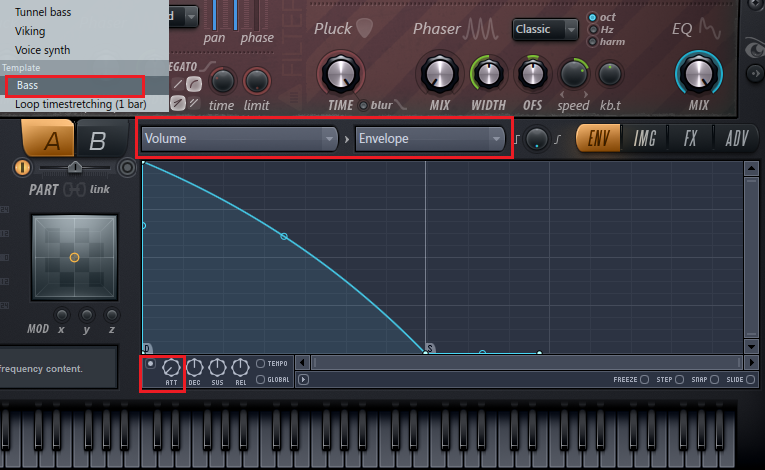Select the harm radio button
The image size is (765, 470).
coord(594,42)
